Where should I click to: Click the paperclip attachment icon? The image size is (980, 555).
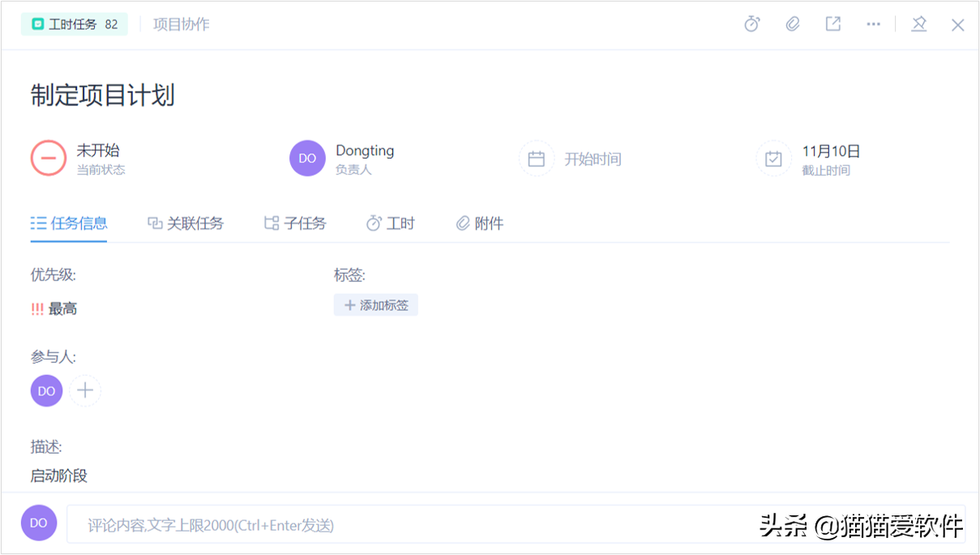click(792, 24)
